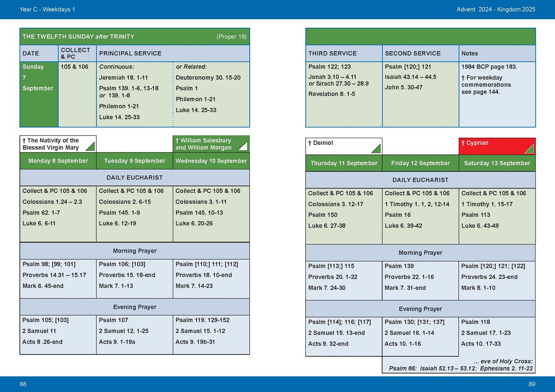Image resolution: width=555 pixels, height=392 pixels.
Task: Click the '1984 BCP page 183' reference
Action: click(489, 67)
